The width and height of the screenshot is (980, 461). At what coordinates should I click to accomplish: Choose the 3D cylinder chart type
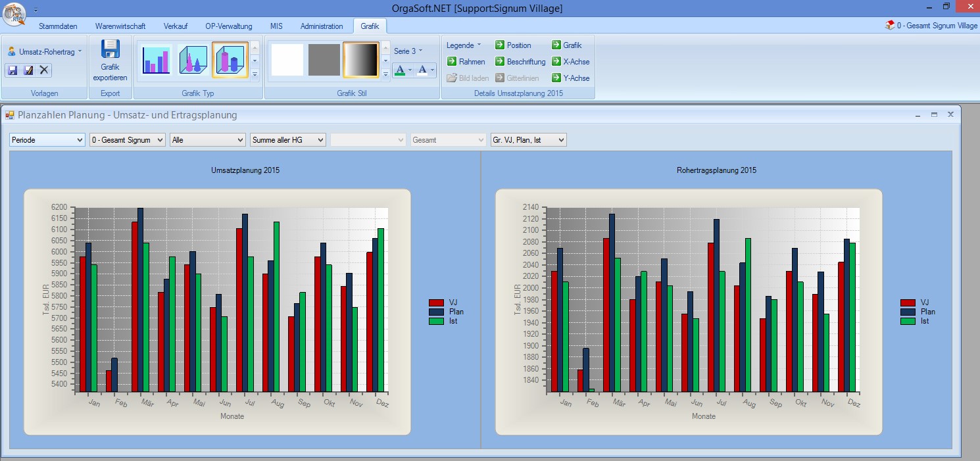(230, 60)
